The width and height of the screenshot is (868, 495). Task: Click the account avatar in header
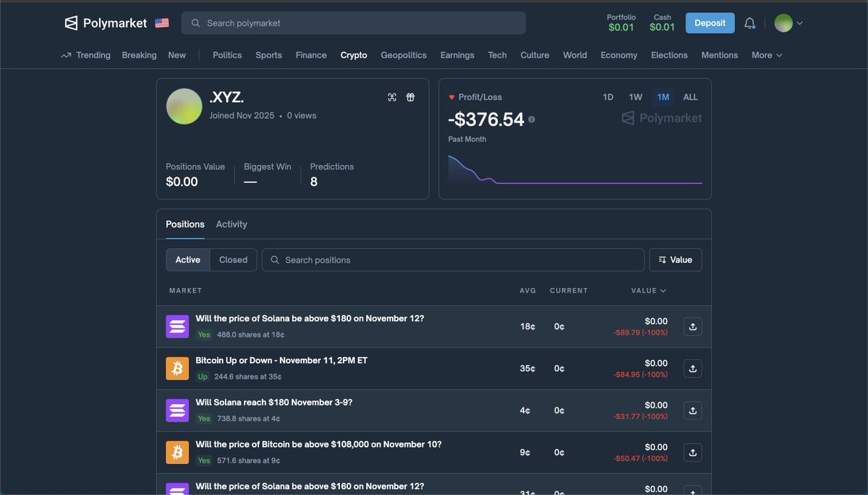tap(783, 23)
